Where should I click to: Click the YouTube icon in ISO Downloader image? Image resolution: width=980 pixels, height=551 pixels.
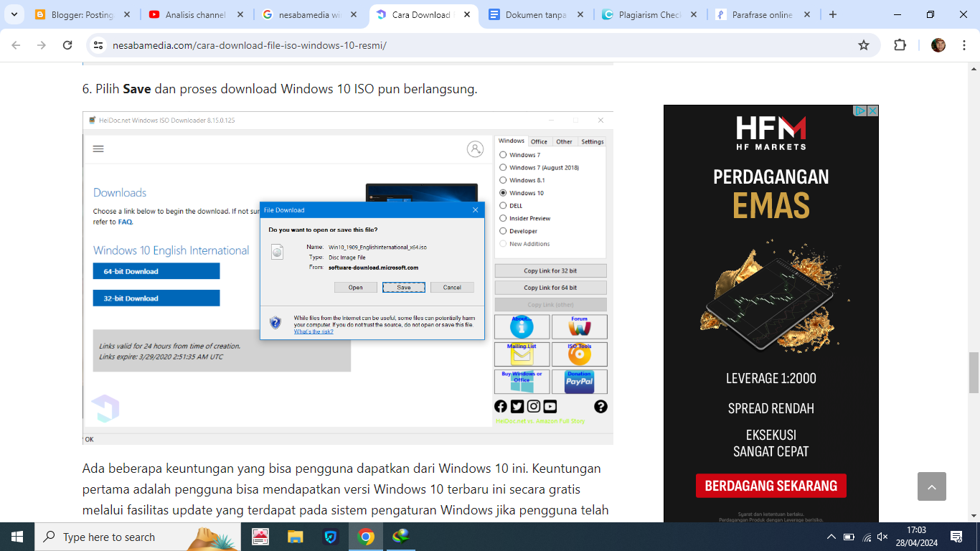tap(550, 406)
